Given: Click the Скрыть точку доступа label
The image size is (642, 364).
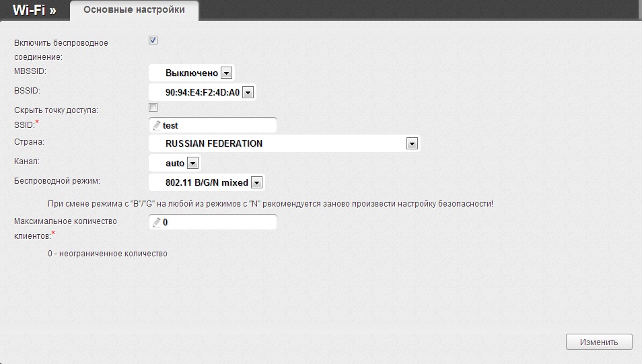Looking at the screenshot, I should point(56,110).
